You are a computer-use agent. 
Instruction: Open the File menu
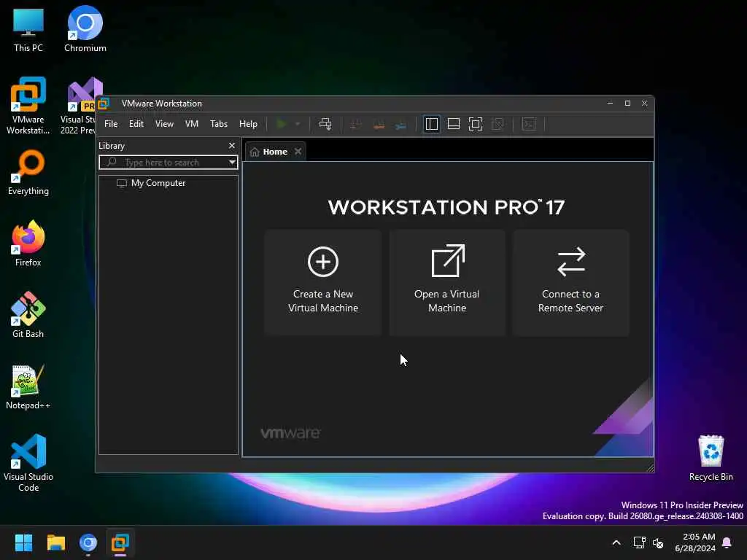tap(111, 124)
